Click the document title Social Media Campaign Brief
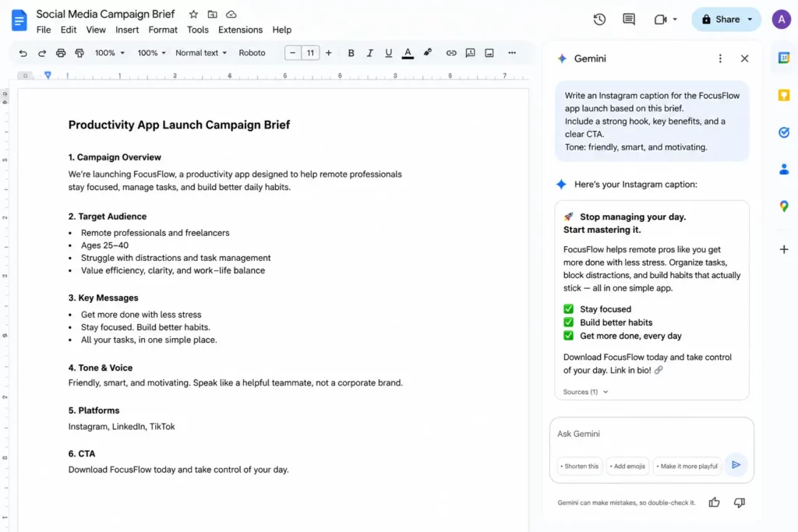This screenshot has height=532, width=798. click(x=105, y=14)
